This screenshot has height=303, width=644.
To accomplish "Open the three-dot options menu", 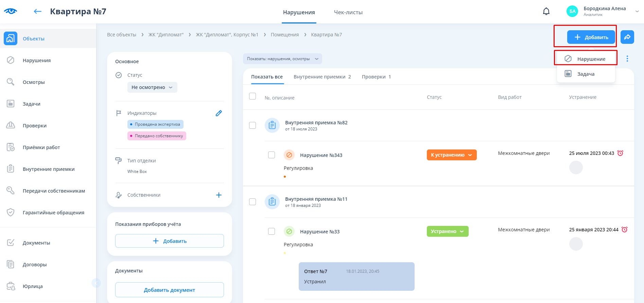I will (627, 59).
